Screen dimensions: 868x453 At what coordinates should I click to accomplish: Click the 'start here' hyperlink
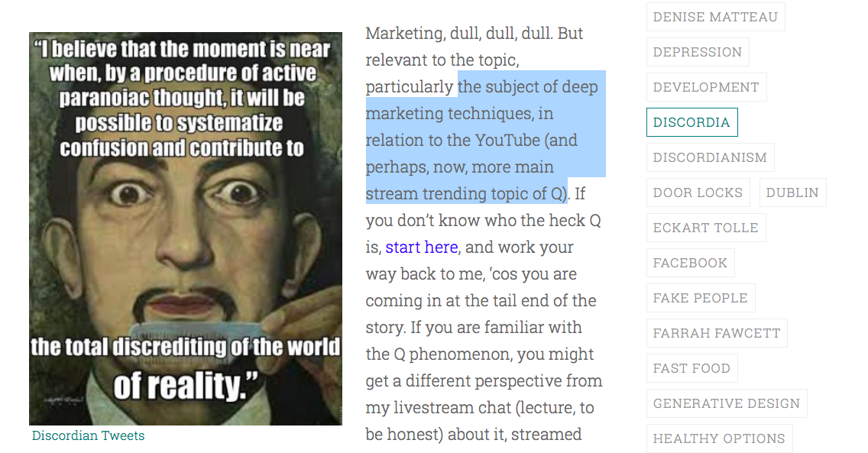(421, 248)
